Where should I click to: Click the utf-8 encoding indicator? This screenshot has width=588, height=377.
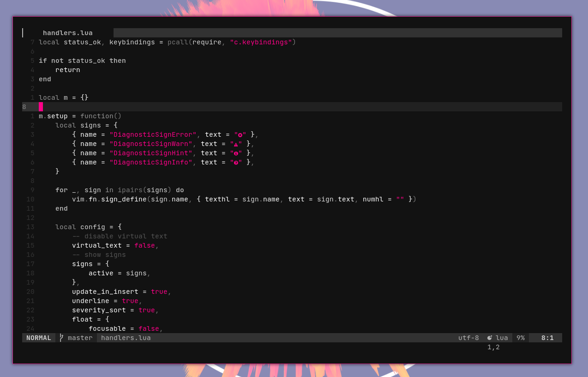[468, 338]
